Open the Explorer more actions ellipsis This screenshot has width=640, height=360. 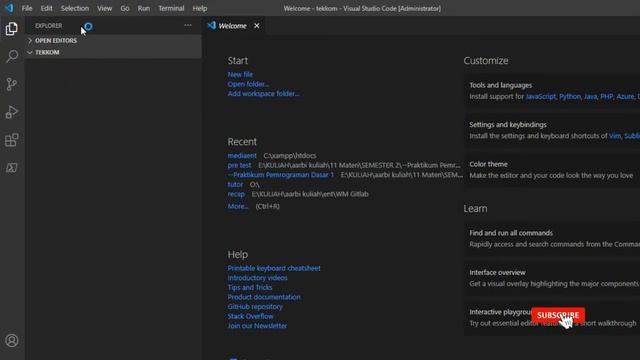(x=188, y=25)
